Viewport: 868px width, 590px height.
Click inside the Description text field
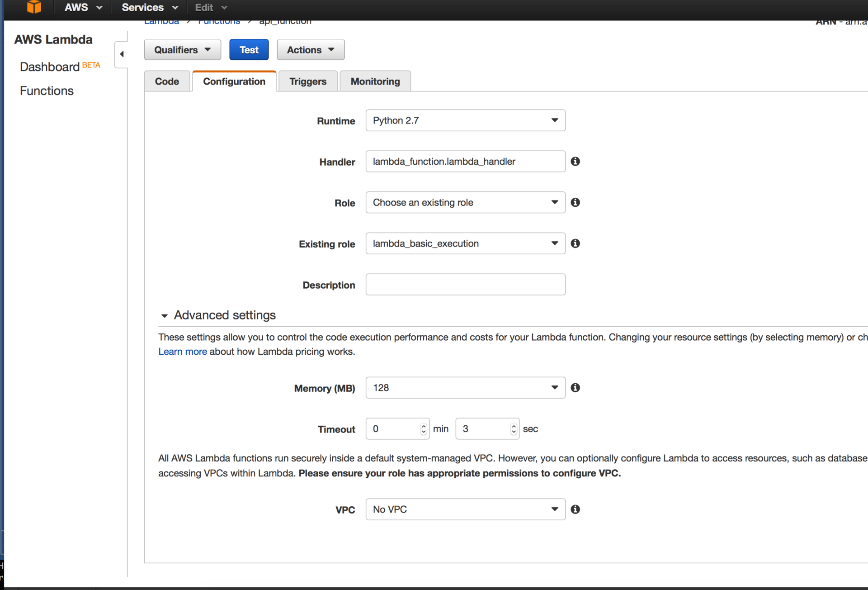point(465,284)
